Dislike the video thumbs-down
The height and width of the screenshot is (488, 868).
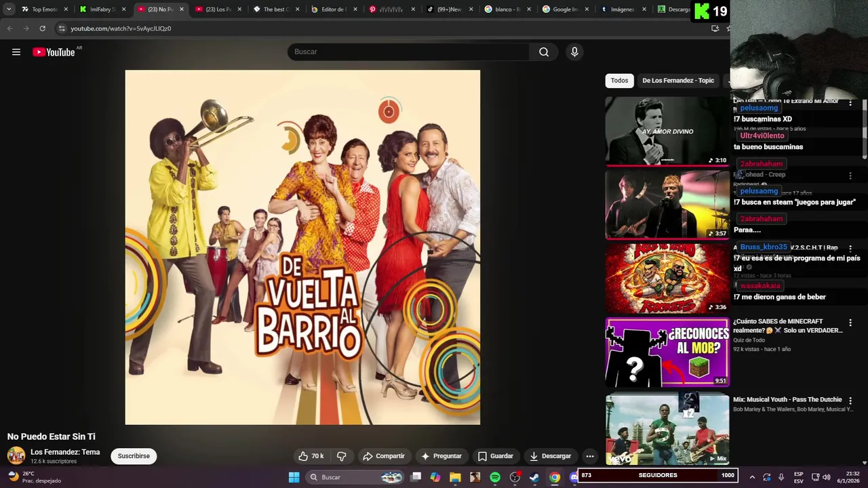[342, 456]
